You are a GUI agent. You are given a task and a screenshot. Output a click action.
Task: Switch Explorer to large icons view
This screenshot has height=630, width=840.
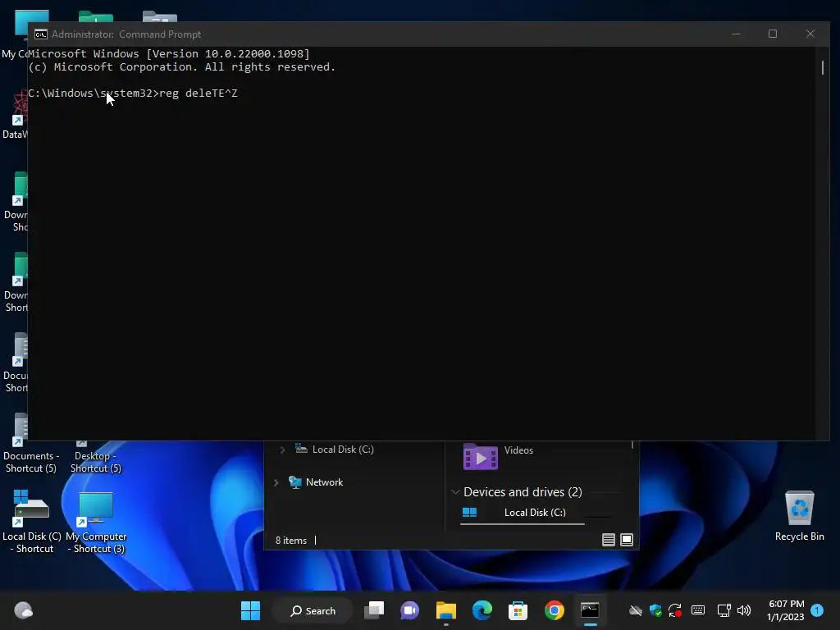coord(626,540)
